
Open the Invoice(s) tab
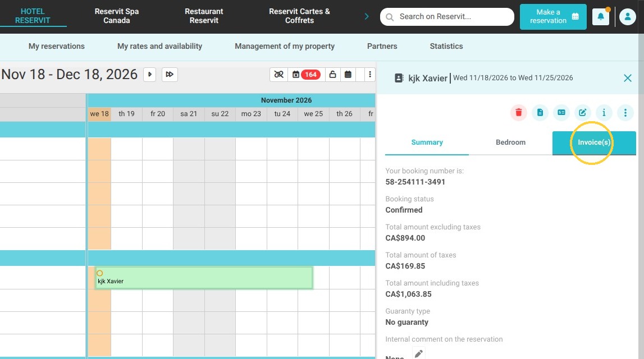[x=594, y=142]
